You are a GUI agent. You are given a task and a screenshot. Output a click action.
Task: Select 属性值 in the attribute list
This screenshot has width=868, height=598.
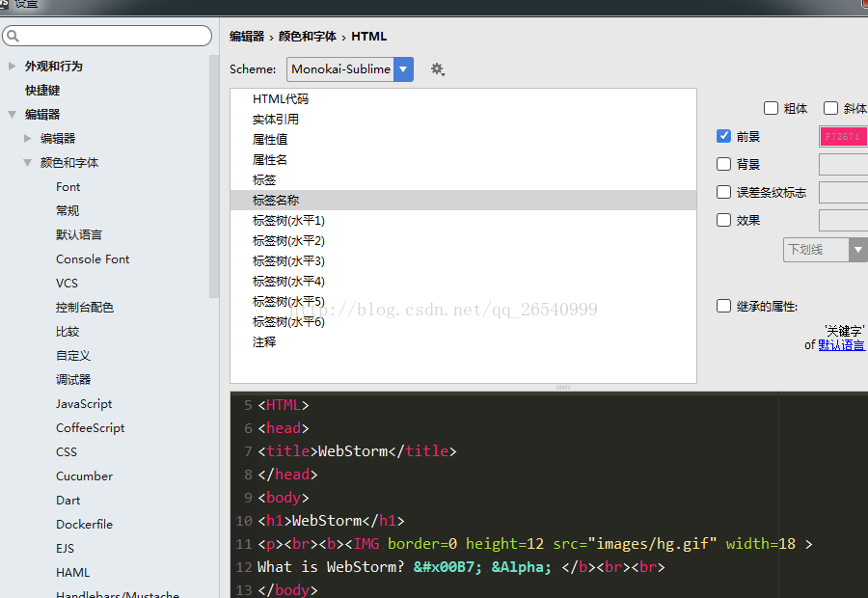463,140
